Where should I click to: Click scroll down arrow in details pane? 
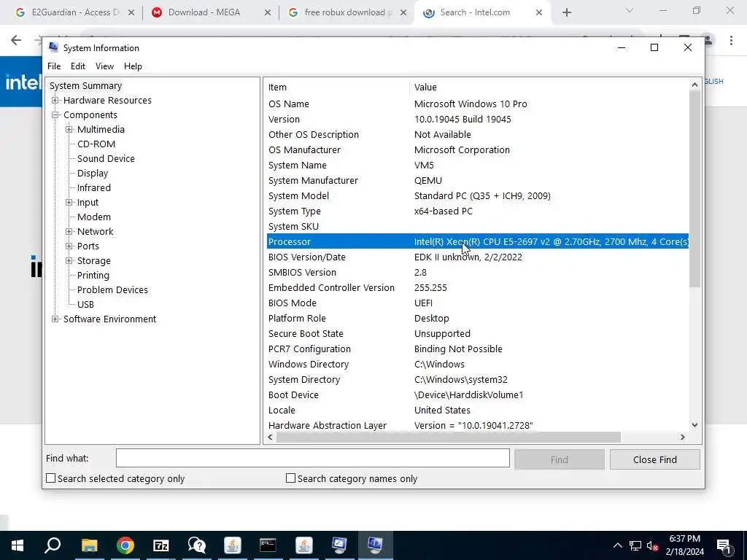tap(694, 425)
